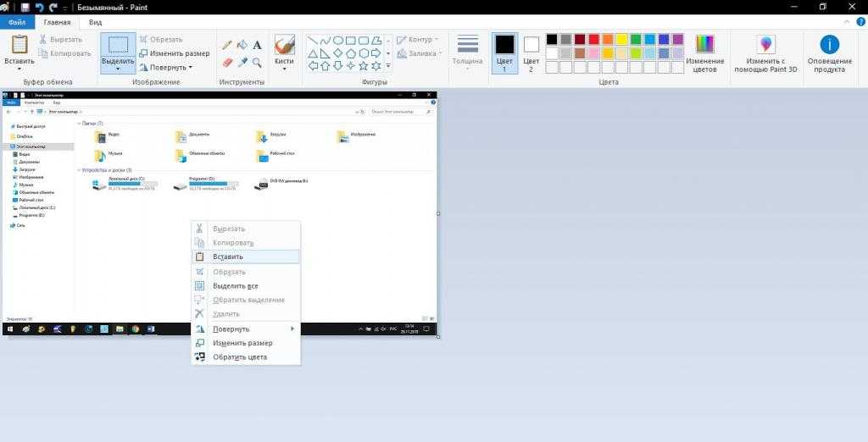Click Обратить цвета in context menu

coord(240,356)
